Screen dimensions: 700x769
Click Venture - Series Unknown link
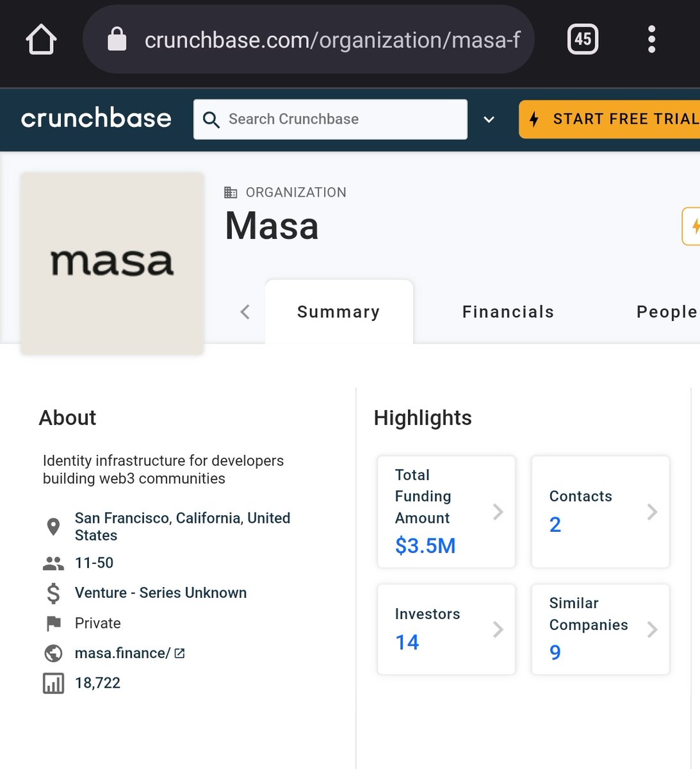click(161, 593)
